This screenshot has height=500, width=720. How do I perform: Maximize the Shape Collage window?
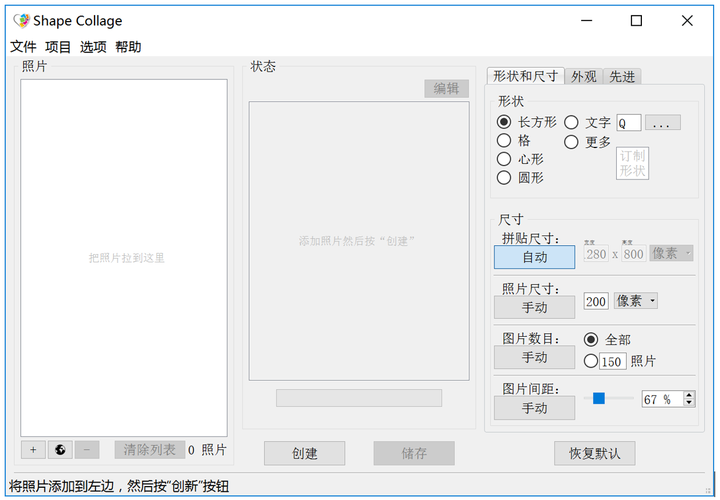[636, 21]
